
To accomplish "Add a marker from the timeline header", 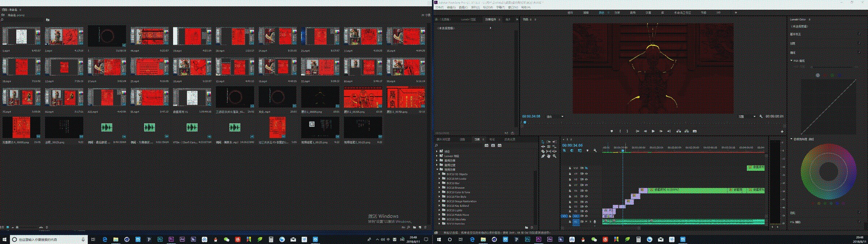I will [x=588, y=150].
